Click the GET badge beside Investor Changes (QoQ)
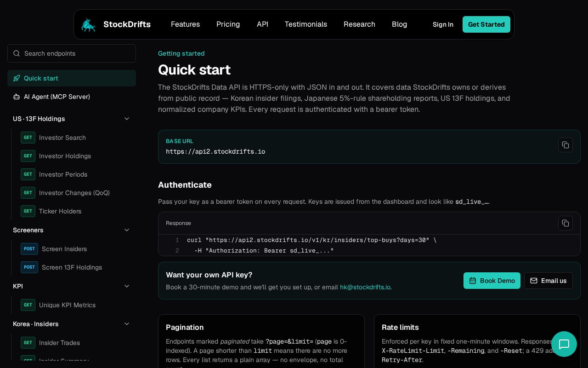The width and height of the screenshot is (588, 368). click(28, 193)
